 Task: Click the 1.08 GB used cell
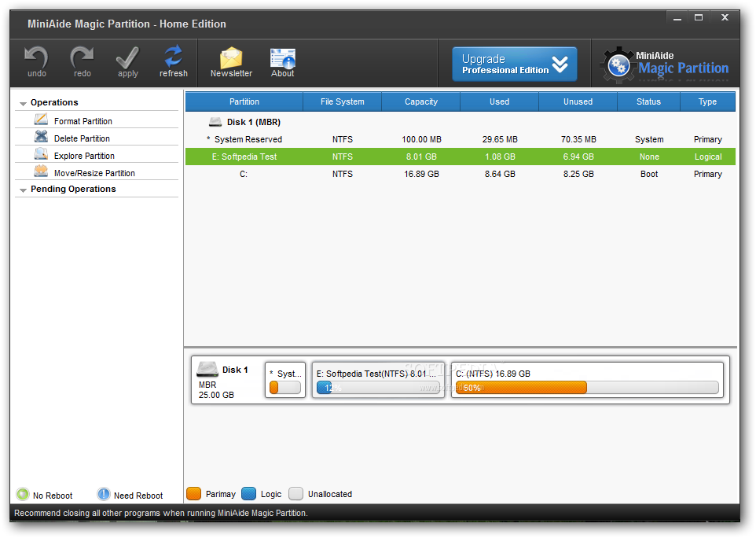point(500,157)
